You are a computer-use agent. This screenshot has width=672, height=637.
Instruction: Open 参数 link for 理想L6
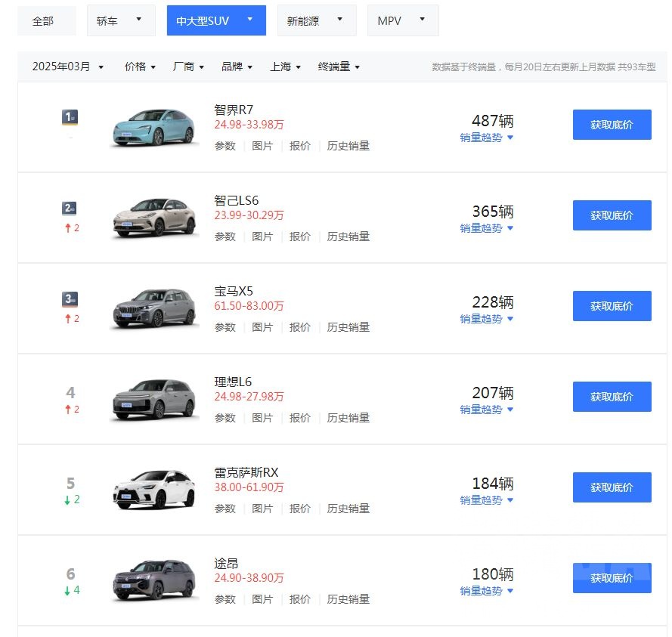(x=225, y=418)
